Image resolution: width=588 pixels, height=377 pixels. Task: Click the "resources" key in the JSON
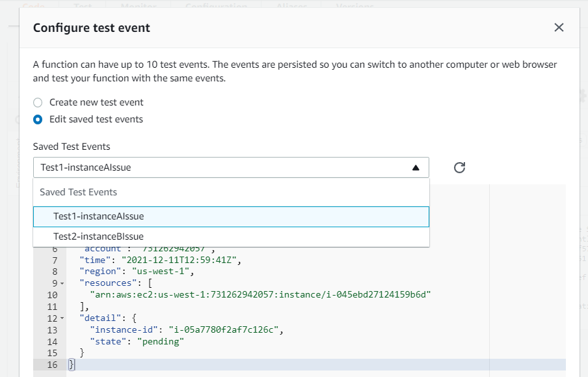pyautogui.click(x=105, y=283)
